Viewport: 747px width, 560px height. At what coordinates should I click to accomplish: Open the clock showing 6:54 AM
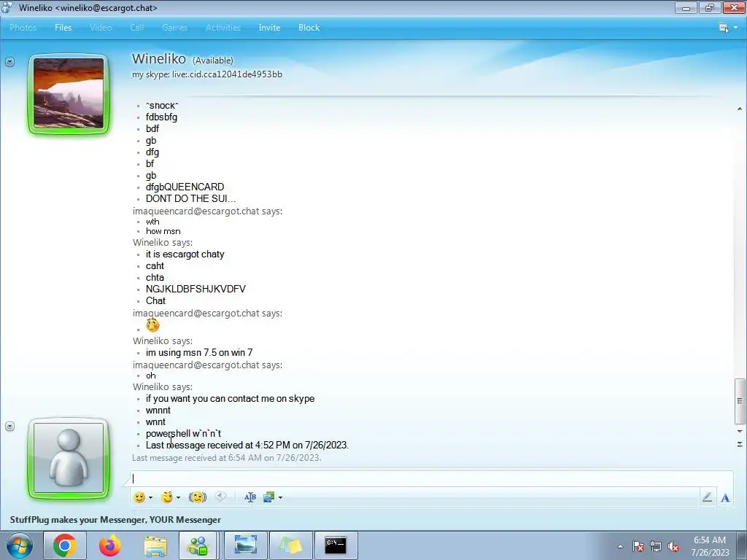pos(710,545)
